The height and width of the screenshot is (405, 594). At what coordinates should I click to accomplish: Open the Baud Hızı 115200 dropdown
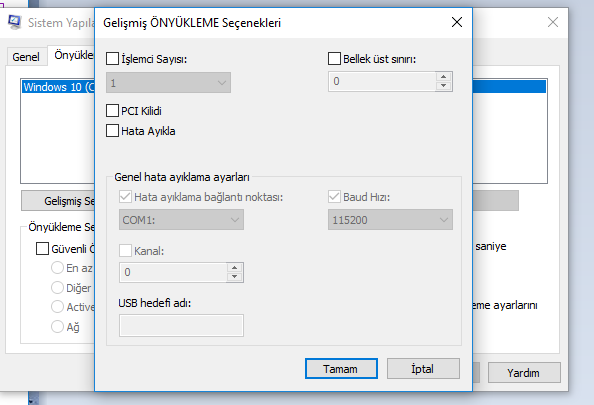[x=390, y=220]
